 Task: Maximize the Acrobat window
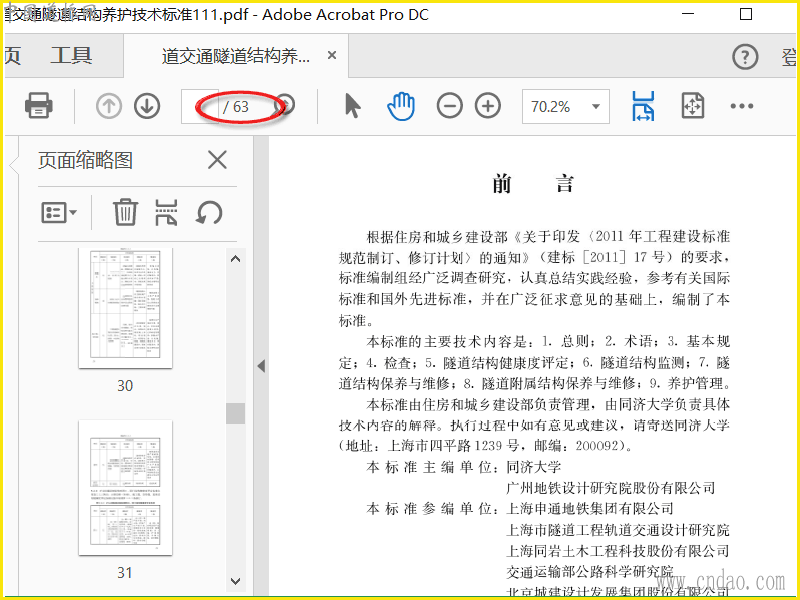746,14
